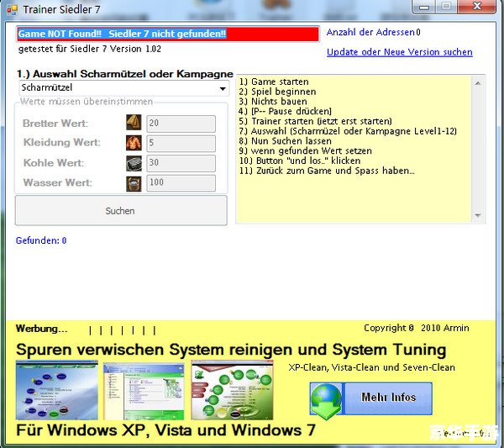This screenshot has height=448, width=504.
Task: Click the Trainer Siedler 7 title bar icon
Action: (x=13, y=9)
